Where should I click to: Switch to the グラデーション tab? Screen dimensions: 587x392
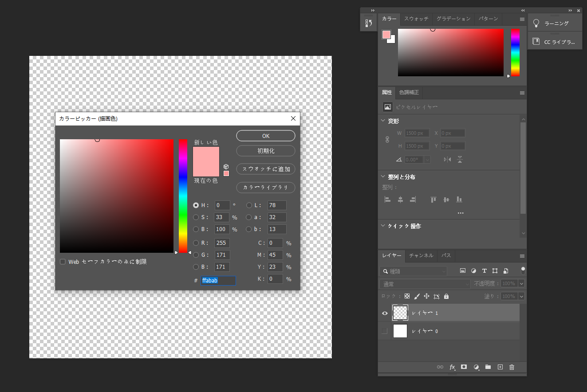[453, 19]
